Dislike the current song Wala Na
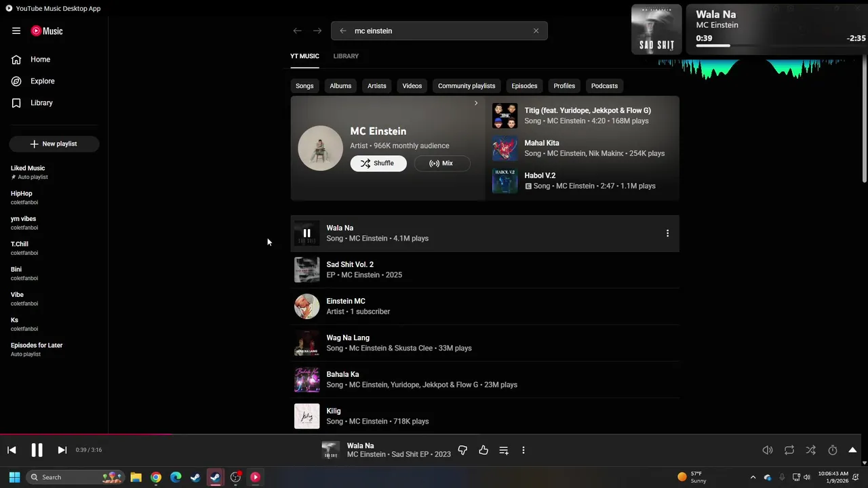The width and height of the screenshot is (868, 488). (462, 450)
